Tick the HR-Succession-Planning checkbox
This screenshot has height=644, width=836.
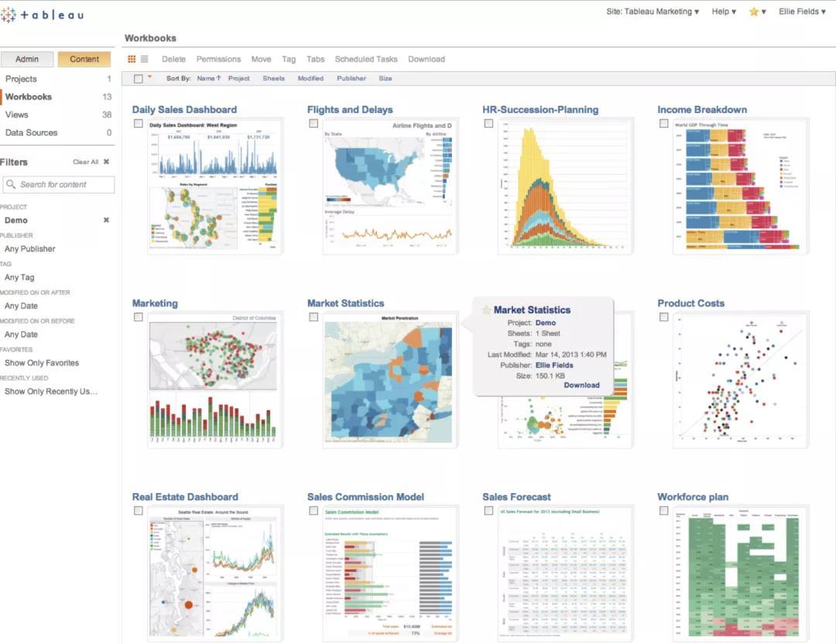[x=488, y=124]
